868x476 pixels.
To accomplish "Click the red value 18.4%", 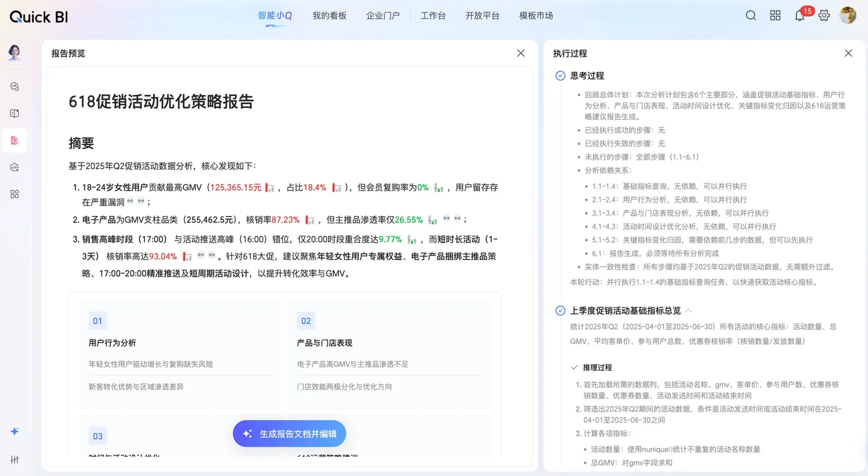I will (x=314, y=187).
